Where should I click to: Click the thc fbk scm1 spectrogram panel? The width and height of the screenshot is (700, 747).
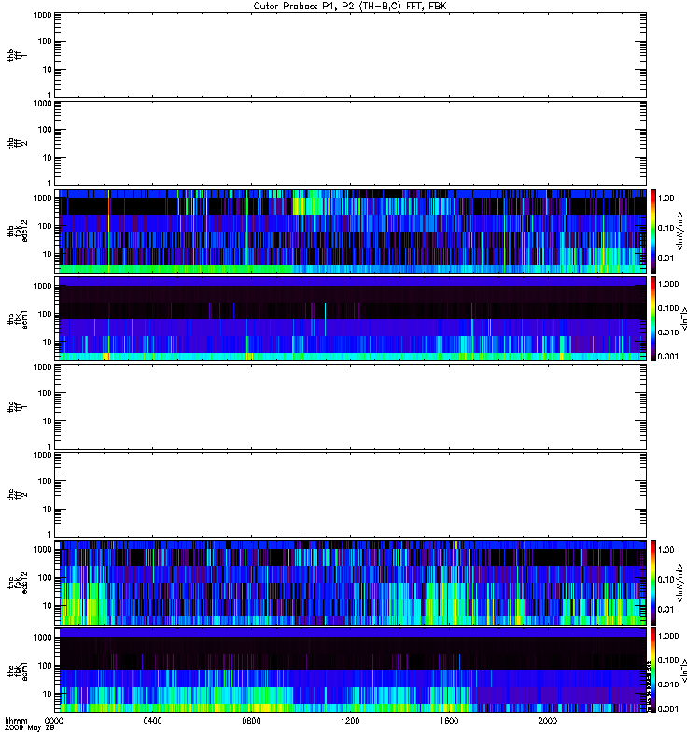click(x=351, y=670)
